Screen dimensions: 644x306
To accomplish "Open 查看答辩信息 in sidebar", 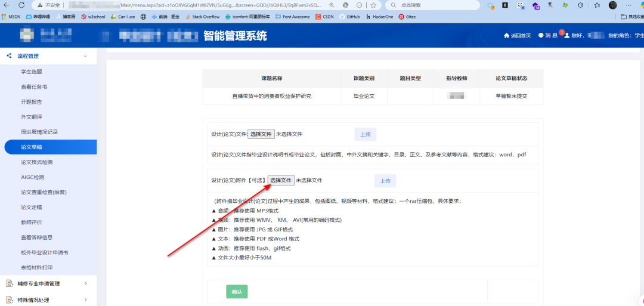I will tap(36, 237).
